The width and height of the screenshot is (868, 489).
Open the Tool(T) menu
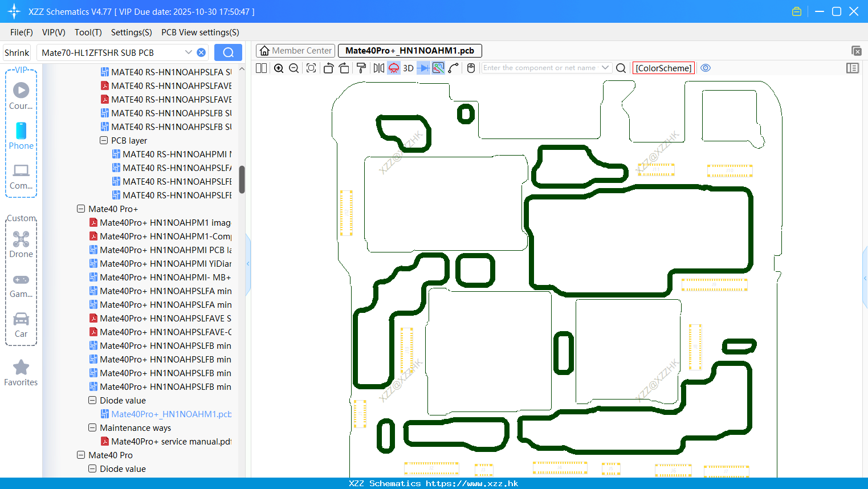[88, 32]
